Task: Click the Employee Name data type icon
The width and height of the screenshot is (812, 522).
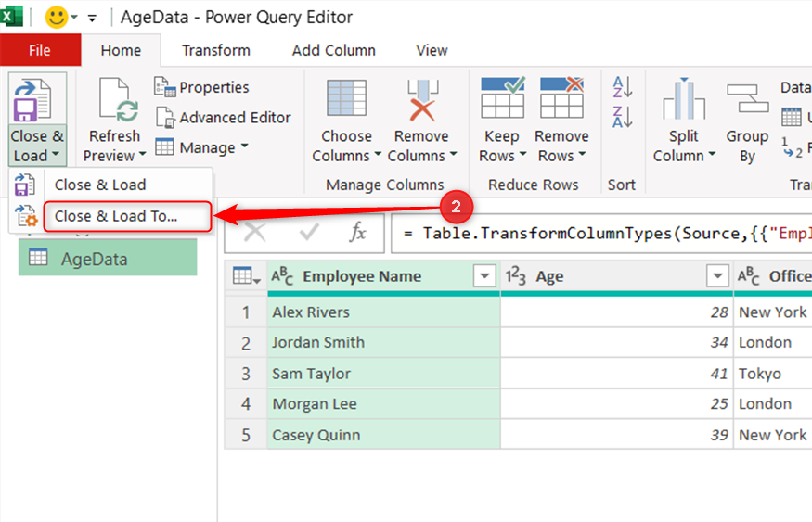Action: pos(282,276)
